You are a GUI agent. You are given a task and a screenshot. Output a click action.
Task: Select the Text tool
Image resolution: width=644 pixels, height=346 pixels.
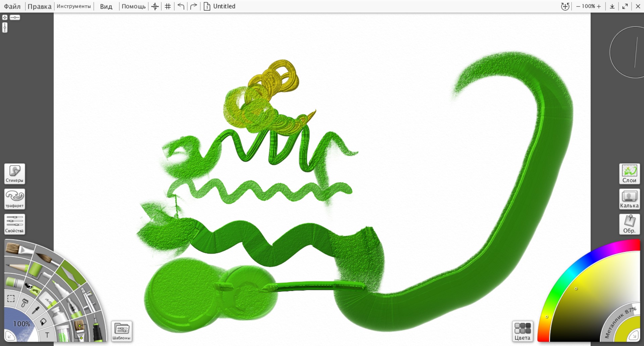[x=47, y=335]
